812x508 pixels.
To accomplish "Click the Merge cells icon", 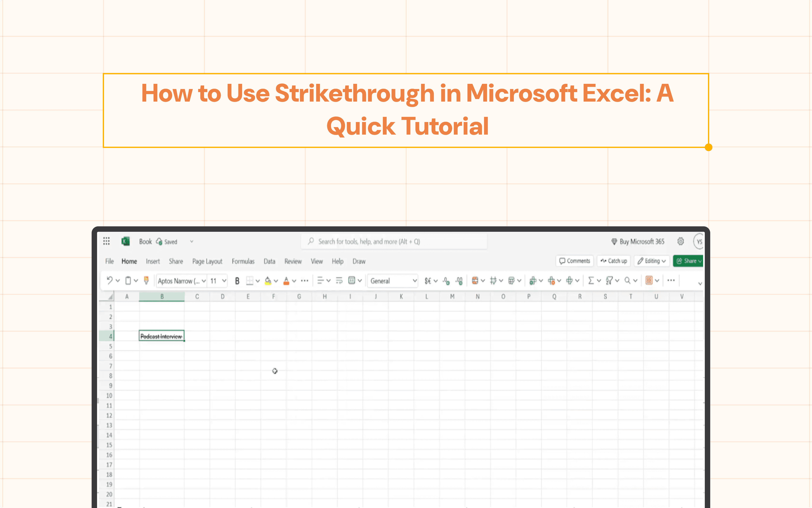I will pyautogui.click(x=352, y=280).
